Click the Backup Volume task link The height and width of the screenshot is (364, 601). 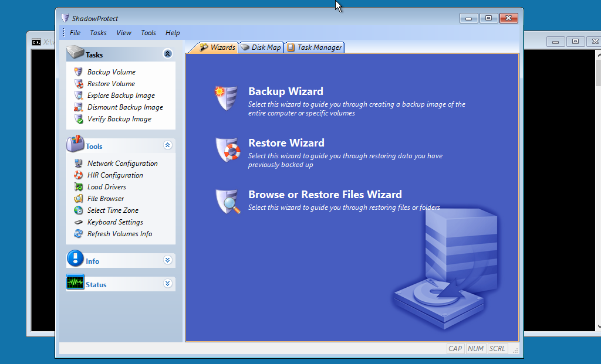coord(111,72)
